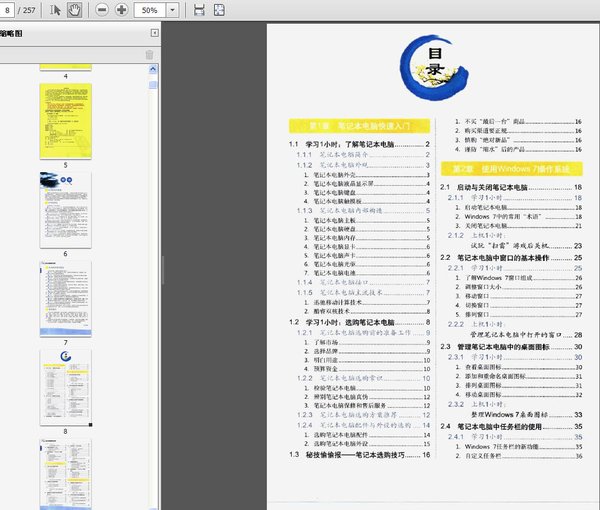Open yellow page thumbnail numbered 5
This screenshot has height=510, width=600.
66,121
